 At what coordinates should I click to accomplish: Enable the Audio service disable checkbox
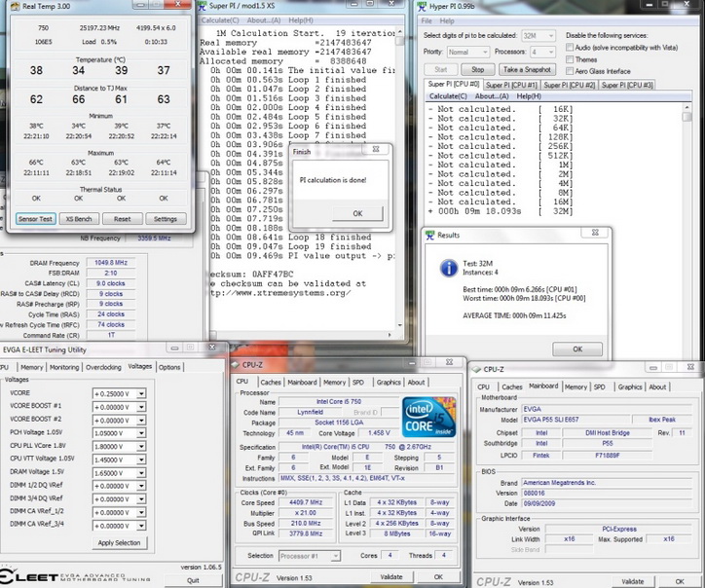[x=570, y=47]
